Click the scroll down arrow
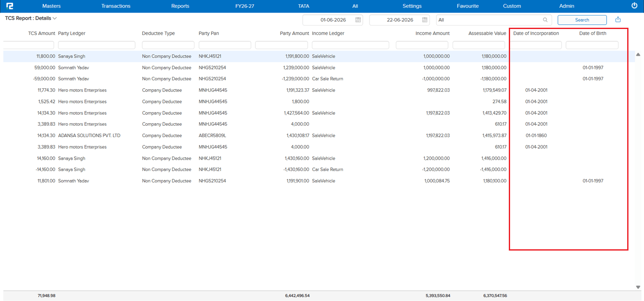 coord(638,287)
